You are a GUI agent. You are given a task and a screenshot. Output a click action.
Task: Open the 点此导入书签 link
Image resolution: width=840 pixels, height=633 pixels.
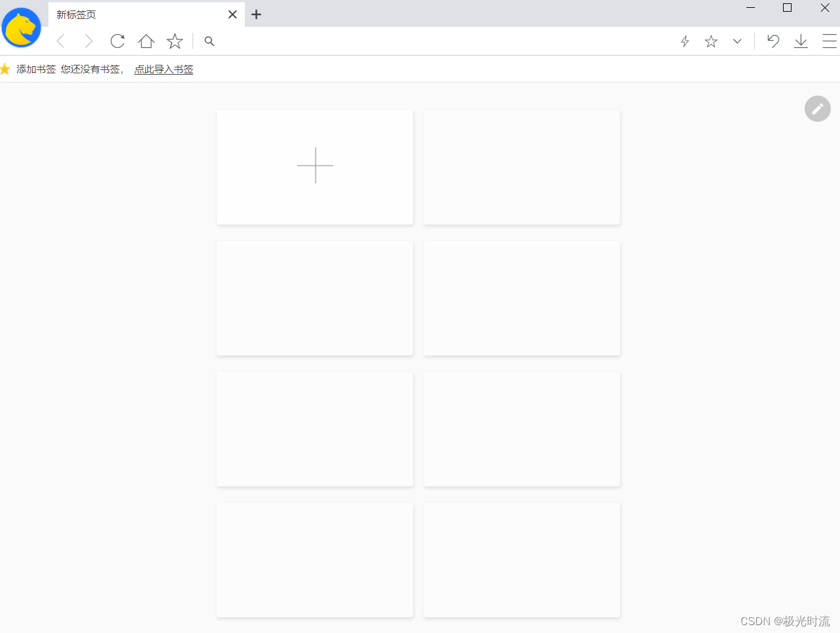(x=164, y=69)
